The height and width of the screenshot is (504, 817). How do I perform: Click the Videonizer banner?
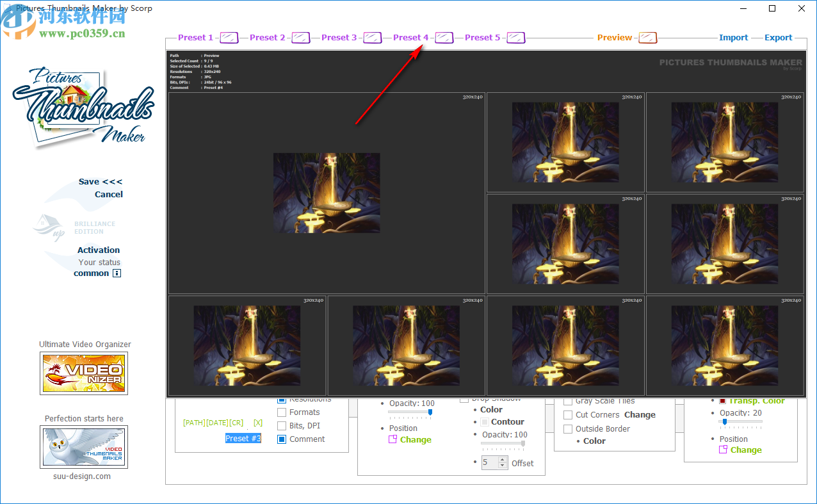click(x=83, y=373)
